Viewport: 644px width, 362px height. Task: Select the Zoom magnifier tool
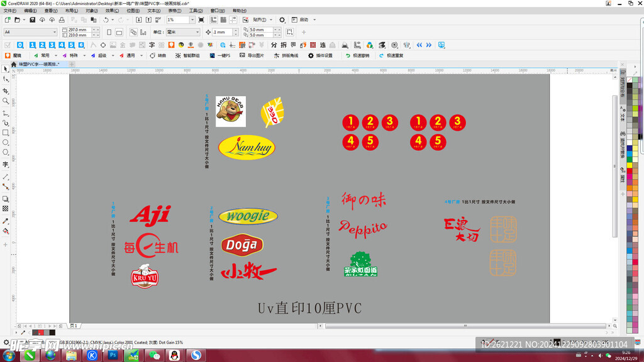(x=5, y=101)
